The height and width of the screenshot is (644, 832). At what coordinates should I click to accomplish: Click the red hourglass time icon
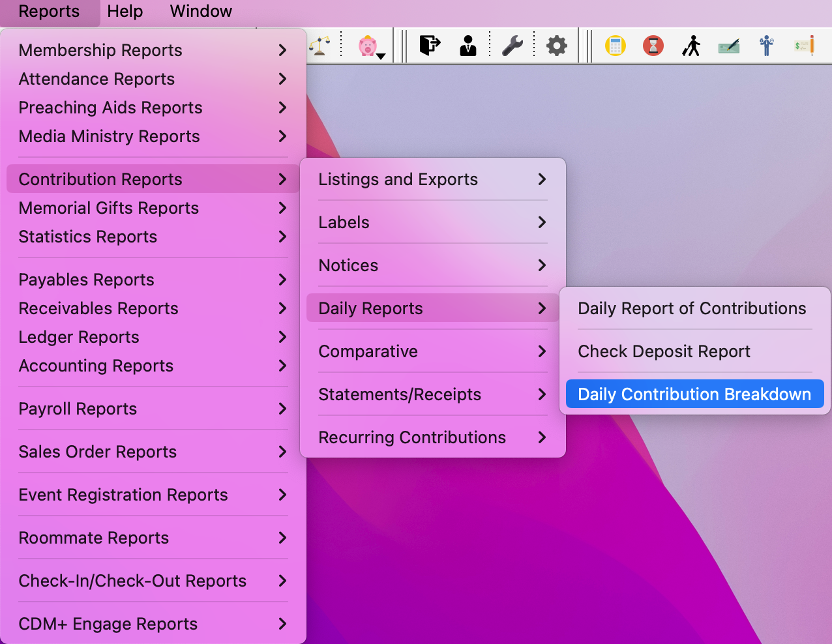(x=653, y=46)
